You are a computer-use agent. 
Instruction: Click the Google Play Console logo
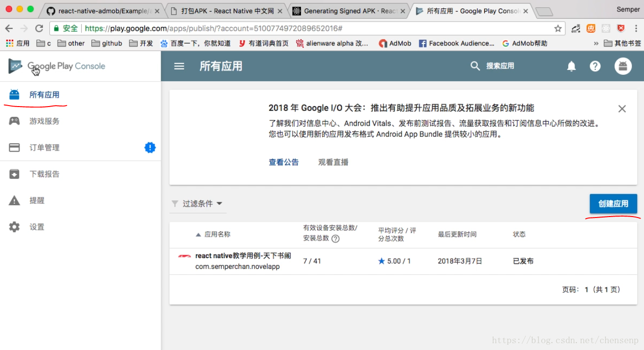tap(57, 66)
